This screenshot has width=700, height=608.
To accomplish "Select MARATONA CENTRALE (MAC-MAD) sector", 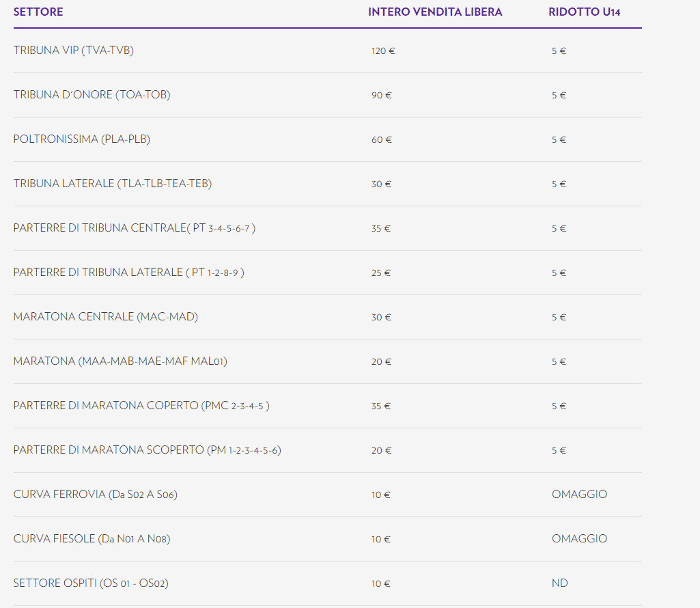I will point(106,317).
